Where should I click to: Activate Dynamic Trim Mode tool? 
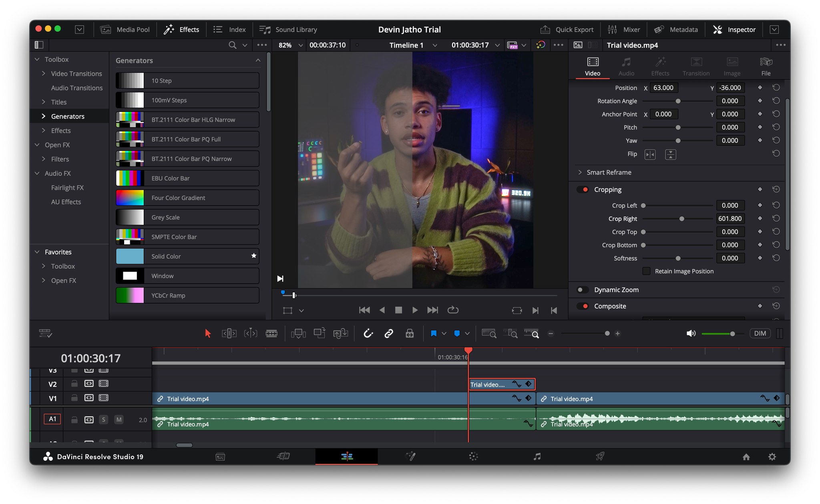coord(251,333)
